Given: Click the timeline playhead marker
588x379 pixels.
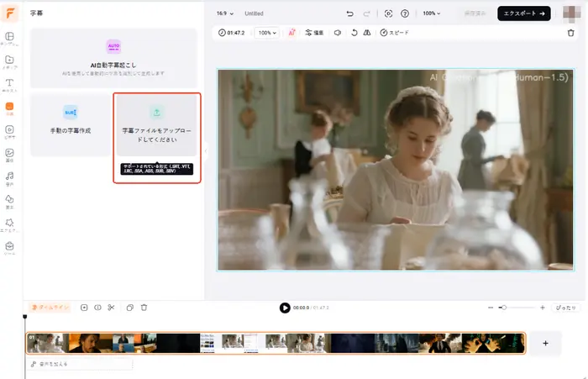Looking at the screenshot, I should [x=24, y=317].
